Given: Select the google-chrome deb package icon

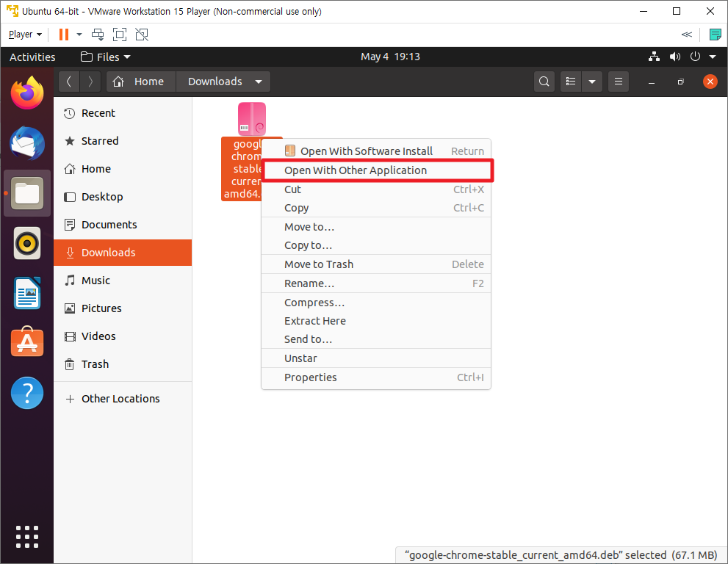Looking at the screenshot, I should pos(252,119).
